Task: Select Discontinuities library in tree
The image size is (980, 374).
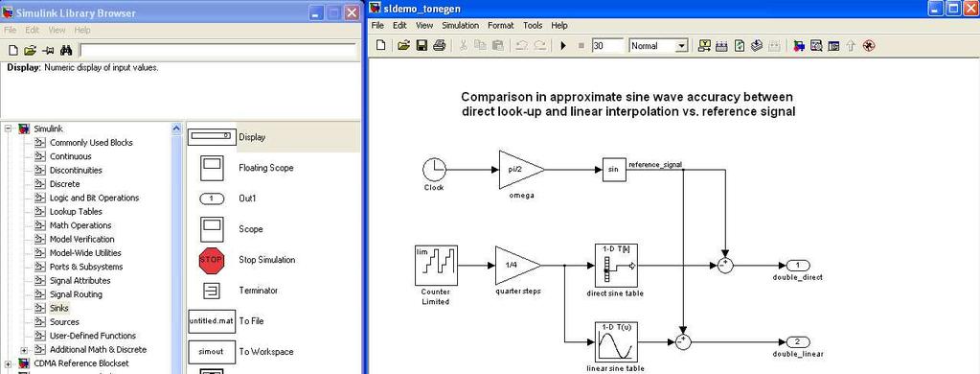Action: click(x=76, y=170)
